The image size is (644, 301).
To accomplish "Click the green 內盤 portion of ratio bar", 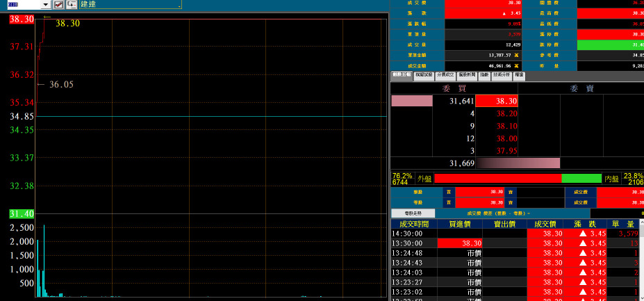I will point(581,178).
